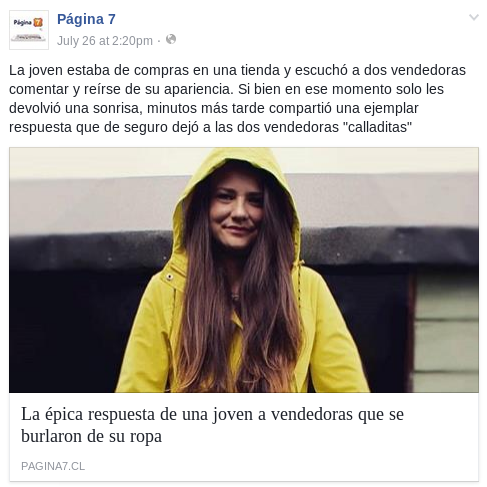Click the globe public-audience icon
Viewport: 487px width, 487px height.
(x=171, y=40)
